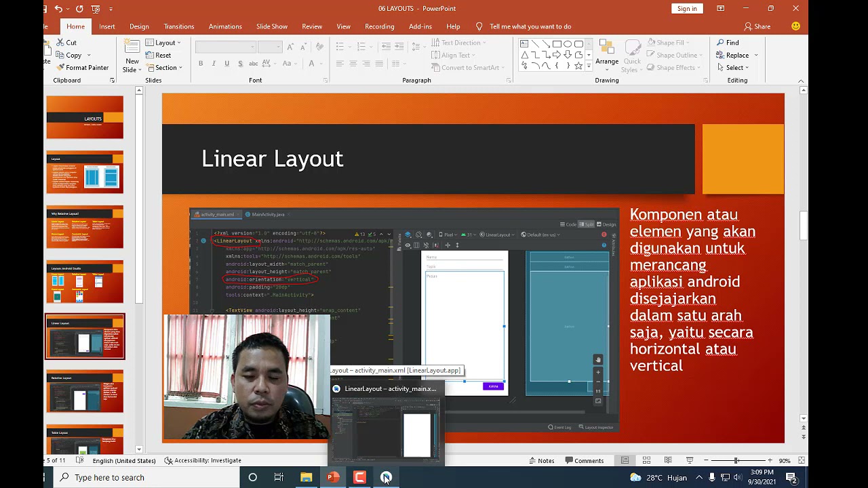868x488 pixels.
Task: Open the Animations ribbon tab
Action: pos(225,26)
